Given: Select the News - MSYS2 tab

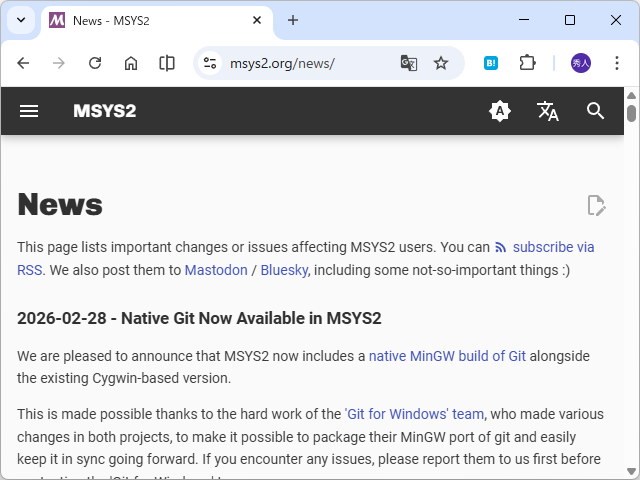Looking at the screenshot, I should click(157, 20).
